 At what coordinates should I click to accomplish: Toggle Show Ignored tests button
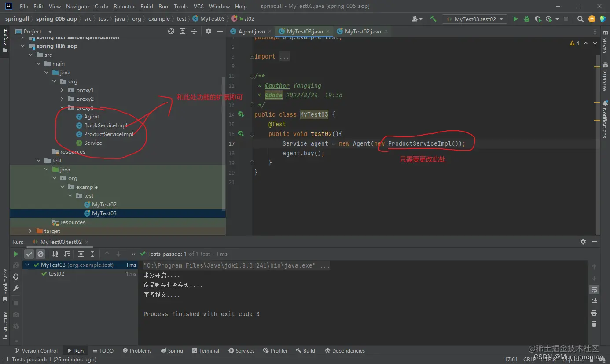(x=40, y=254)
